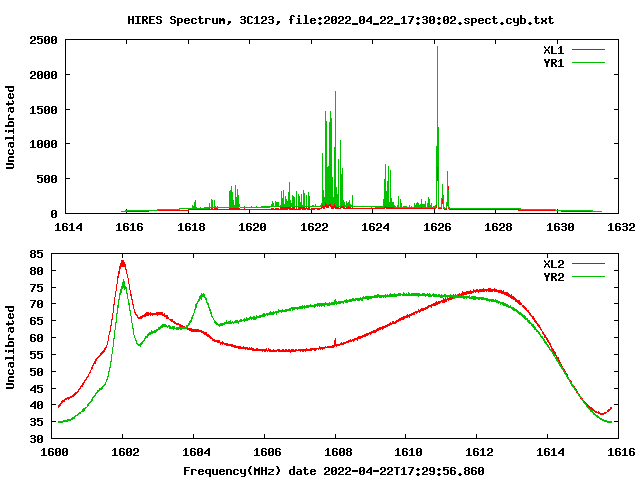Click the red XL2 legend line sample
640x480 pixels.
[588, 264]
